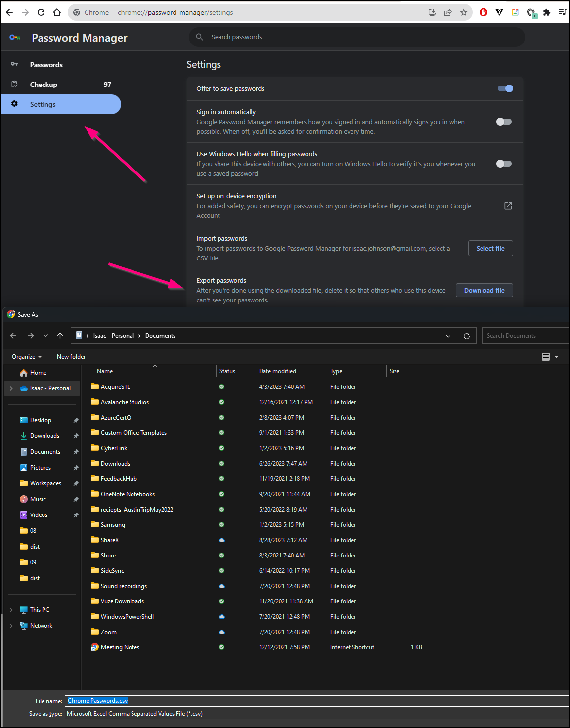Focus the Search passwords field

(356, 37)
